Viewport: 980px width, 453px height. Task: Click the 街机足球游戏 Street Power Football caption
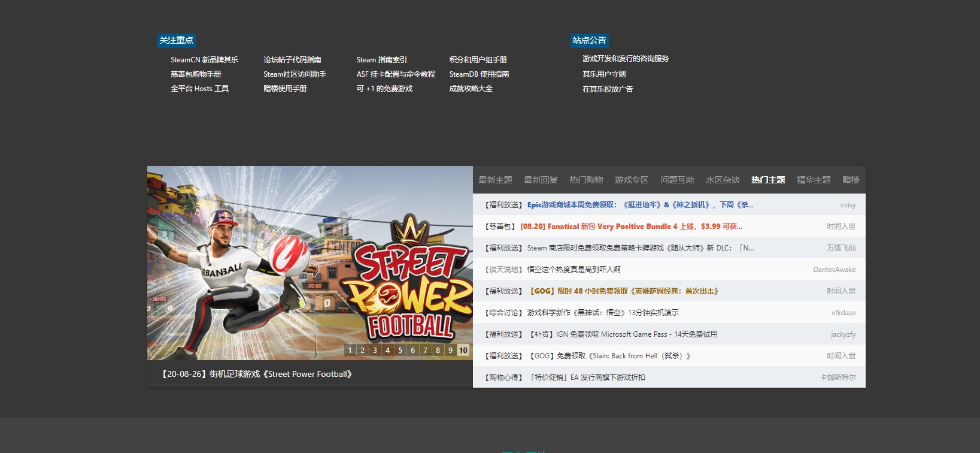coord(257,374)
